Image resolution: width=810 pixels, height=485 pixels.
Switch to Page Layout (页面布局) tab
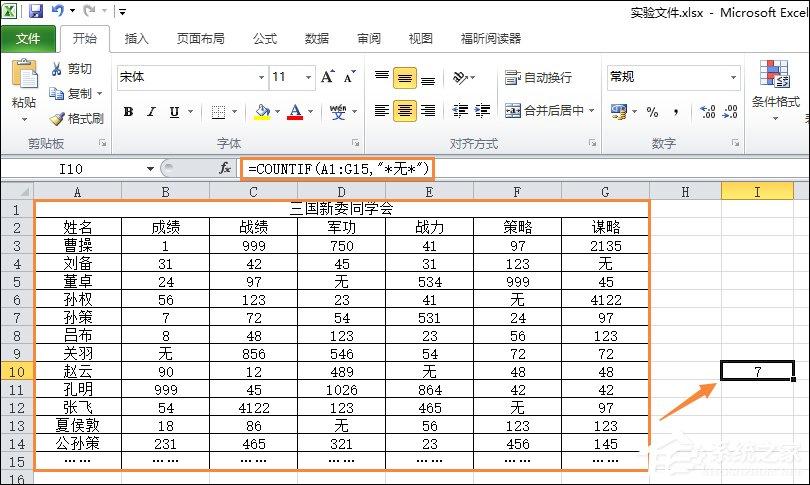200,39
